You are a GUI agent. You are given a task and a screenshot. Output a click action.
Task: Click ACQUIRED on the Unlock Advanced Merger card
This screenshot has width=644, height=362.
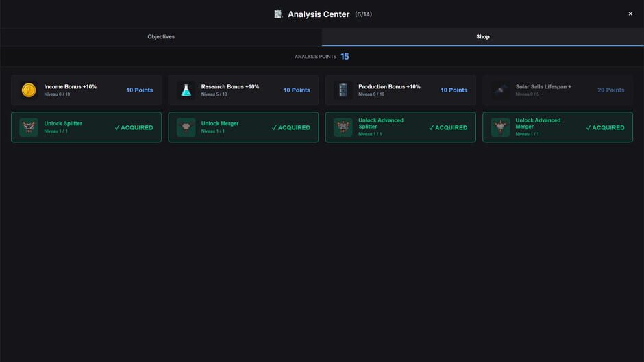click(x=605, y=128)
